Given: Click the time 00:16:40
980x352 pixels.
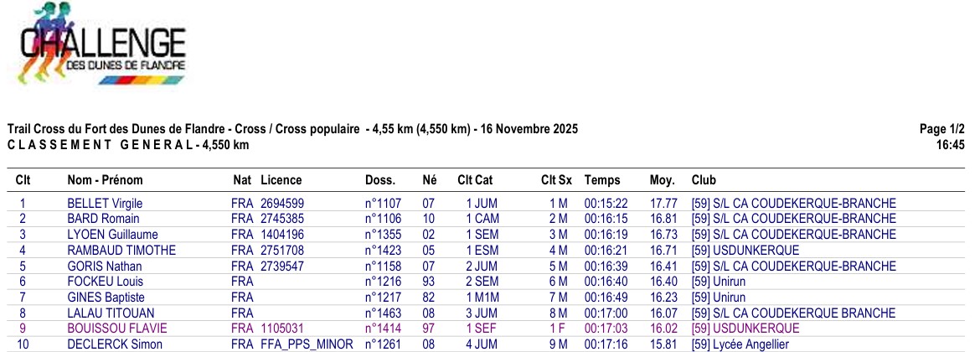Looking at the screenshot, I should pos(606,282).
